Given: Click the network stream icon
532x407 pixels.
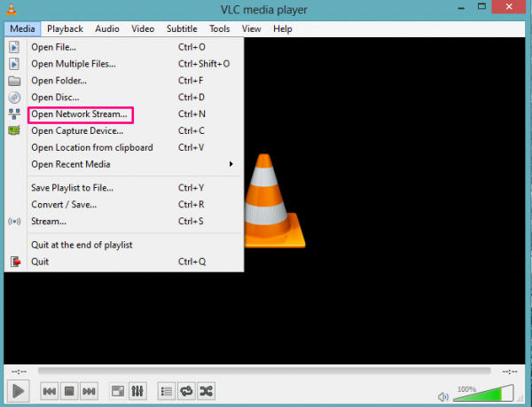Looking at the screenshot, I should 14,114.
